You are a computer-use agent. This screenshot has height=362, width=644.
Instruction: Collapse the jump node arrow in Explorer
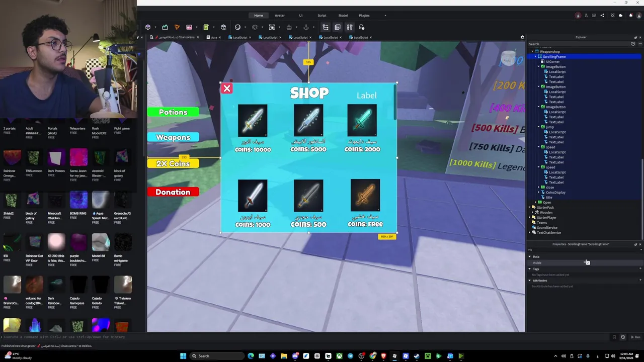tap(539, 127)
